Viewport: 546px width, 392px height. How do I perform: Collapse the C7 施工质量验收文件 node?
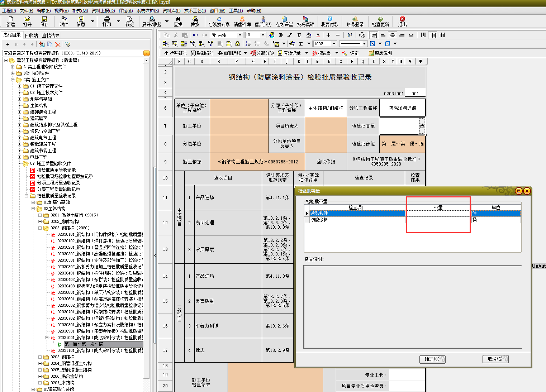20,163
